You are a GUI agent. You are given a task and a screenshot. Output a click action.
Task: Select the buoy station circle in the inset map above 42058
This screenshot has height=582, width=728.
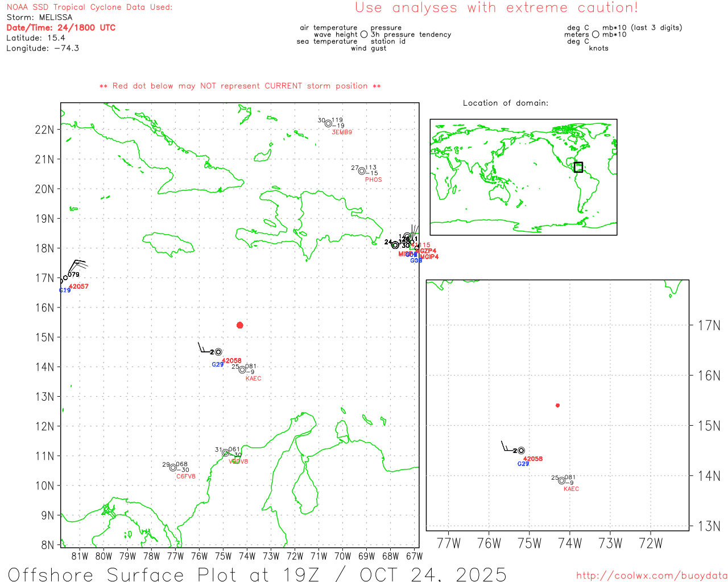tap(521, 450)
